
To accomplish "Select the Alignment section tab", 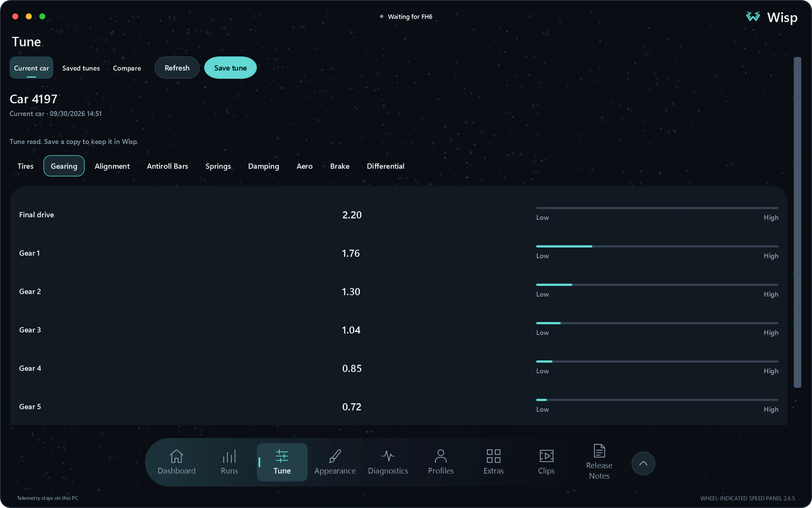I will (112, 166).
